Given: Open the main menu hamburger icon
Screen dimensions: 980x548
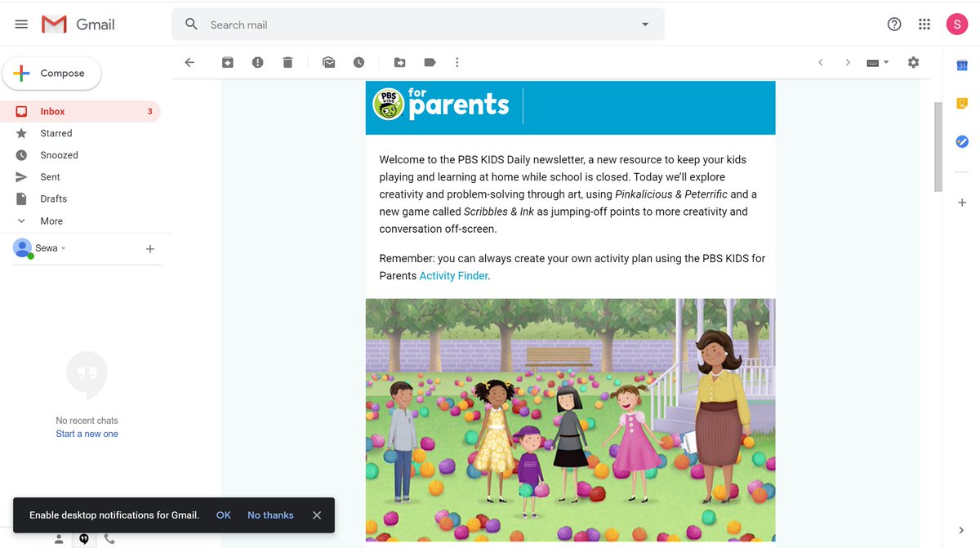Looking at the screenshot, I should click(21, 25).
